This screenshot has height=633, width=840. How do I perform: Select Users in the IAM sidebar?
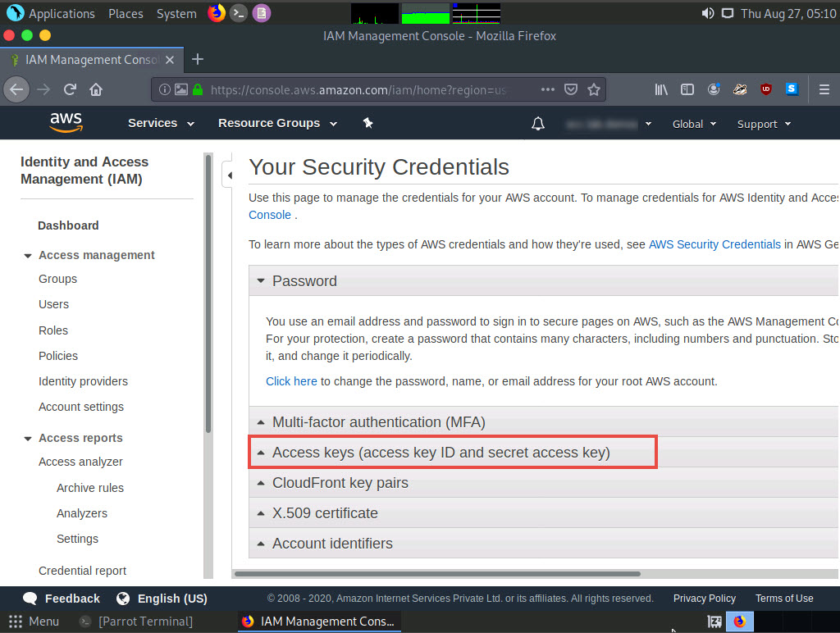pyautogui.click(x=53, y=304)
